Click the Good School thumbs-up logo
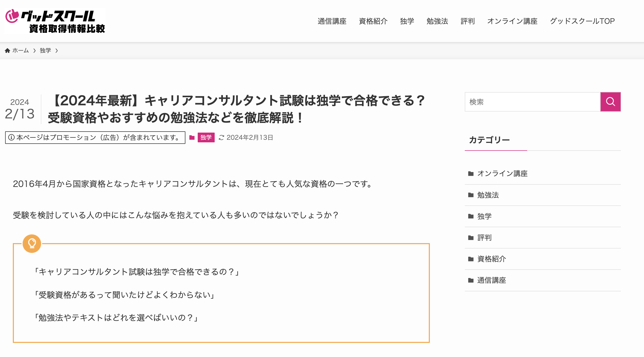The height and width of the screenshot is (357, 644). tap(12, 16)
